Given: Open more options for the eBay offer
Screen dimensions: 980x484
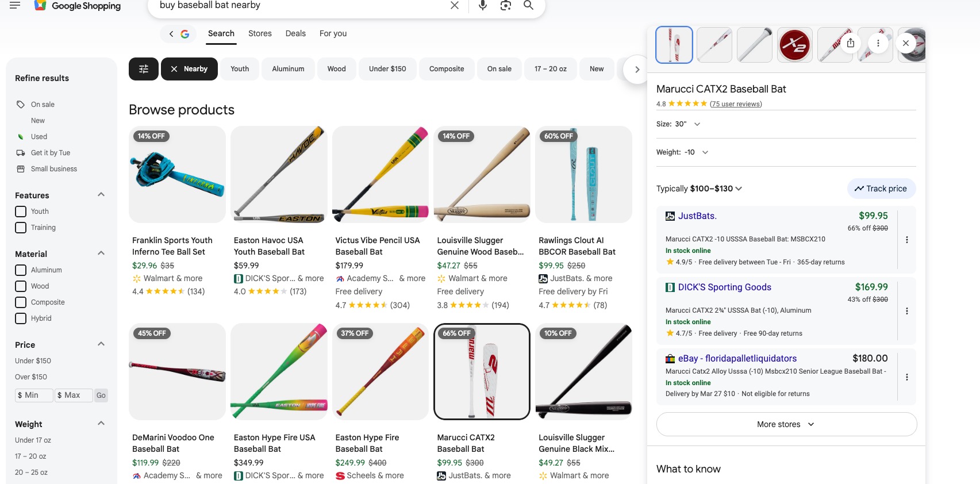Looking at the screenshot, I should [907, 377].
